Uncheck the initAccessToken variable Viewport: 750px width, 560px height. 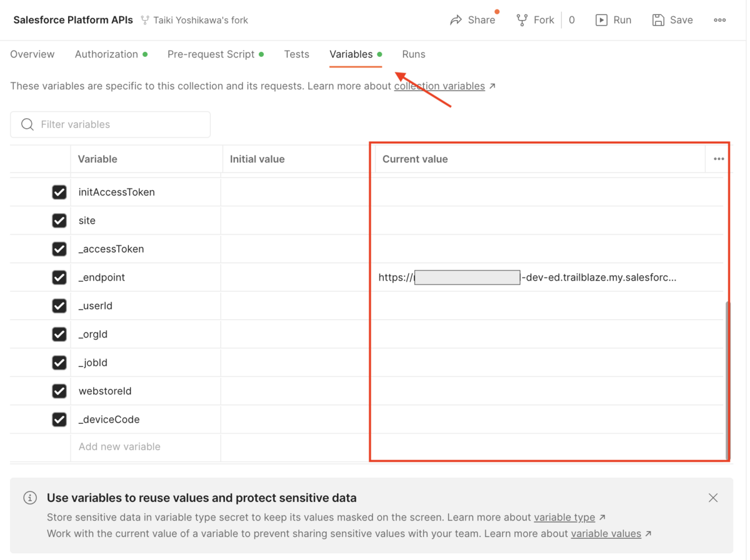pos(59,192)
